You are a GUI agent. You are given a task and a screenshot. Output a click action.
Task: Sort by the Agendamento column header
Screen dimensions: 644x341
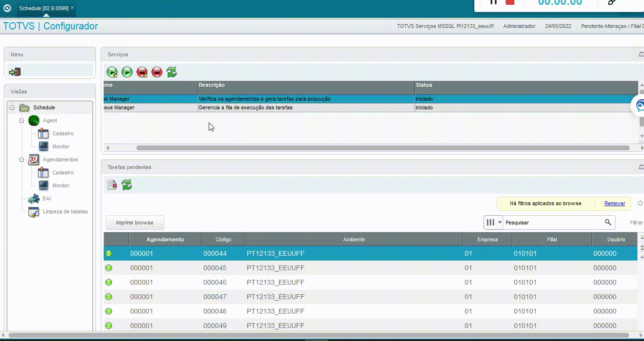pos(165,239)
